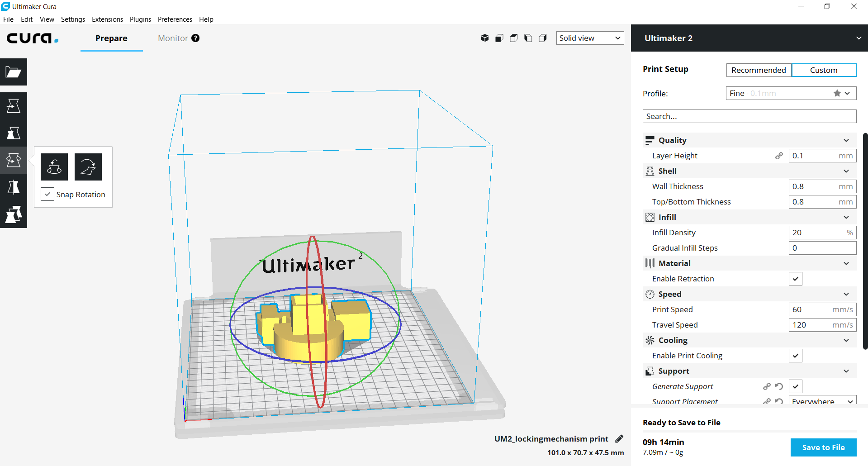The height and width of the screenshot is (466, 868).
Task: Click the Layer Height value field
Action: click(x=822, y=156)
